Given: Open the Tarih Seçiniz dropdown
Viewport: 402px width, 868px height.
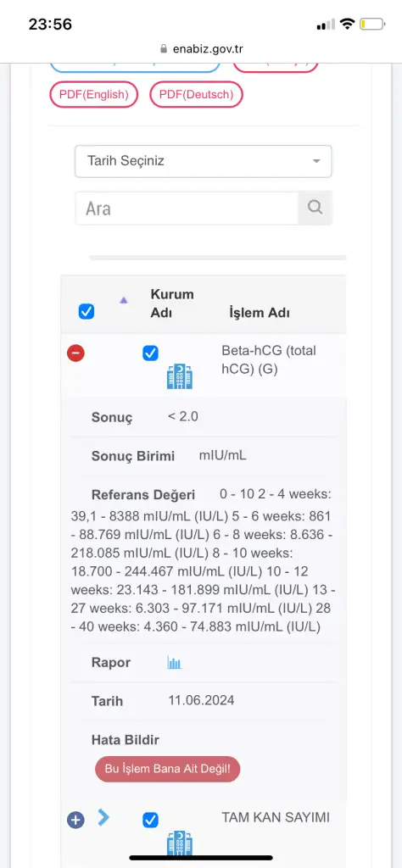Looking at the screenshot, I should pyautogui.click(x=204, y=161).
